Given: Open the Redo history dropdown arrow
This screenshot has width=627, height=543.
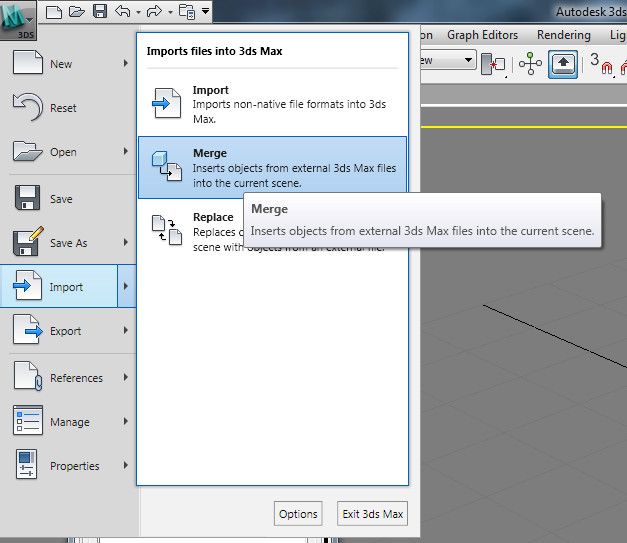Looking at the screenshot, I should tap(170, 12).
